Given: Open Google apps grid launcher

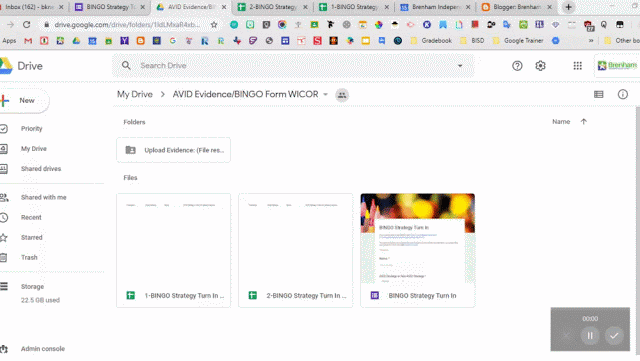Looking at the screenshot, I should [x=578, y=66].
